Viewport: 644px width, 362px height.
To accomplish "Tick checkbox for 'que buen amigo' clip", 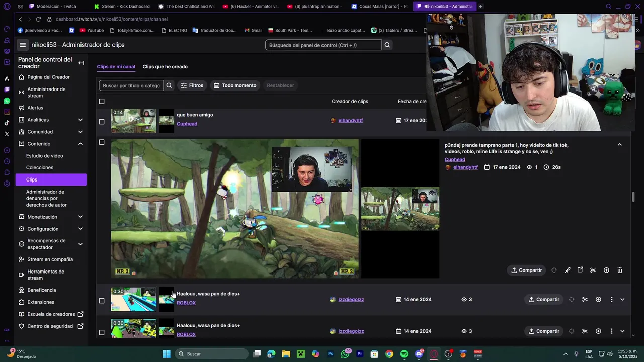I will 102,122.
